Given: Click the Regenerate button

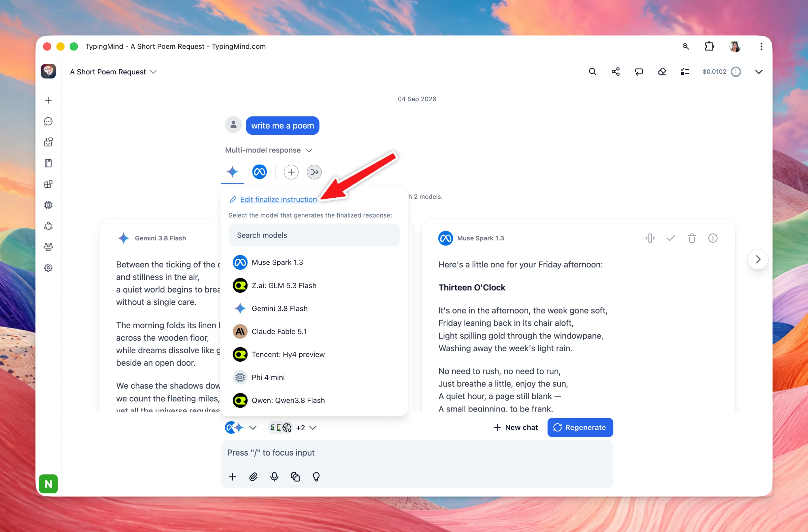Looking at the screenshot, I should point(580,427).
